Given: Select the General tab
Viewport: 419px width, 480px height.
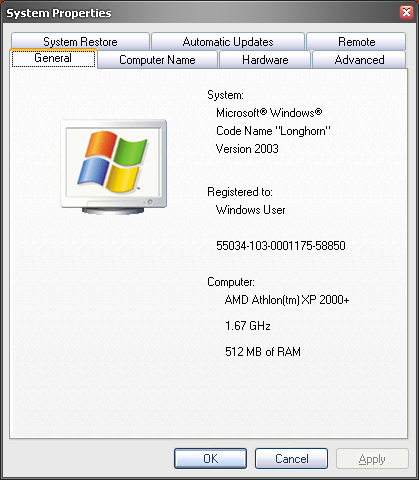Looking at the screenshot, I should (53, 58).
